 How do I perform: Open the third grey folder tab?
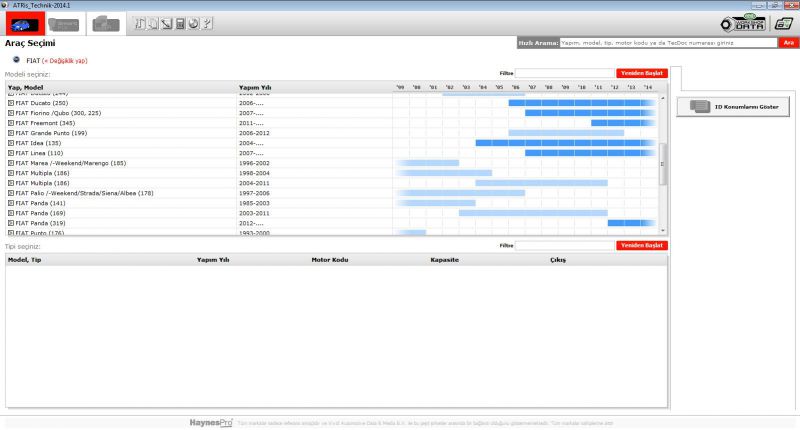tap(106, 24)
